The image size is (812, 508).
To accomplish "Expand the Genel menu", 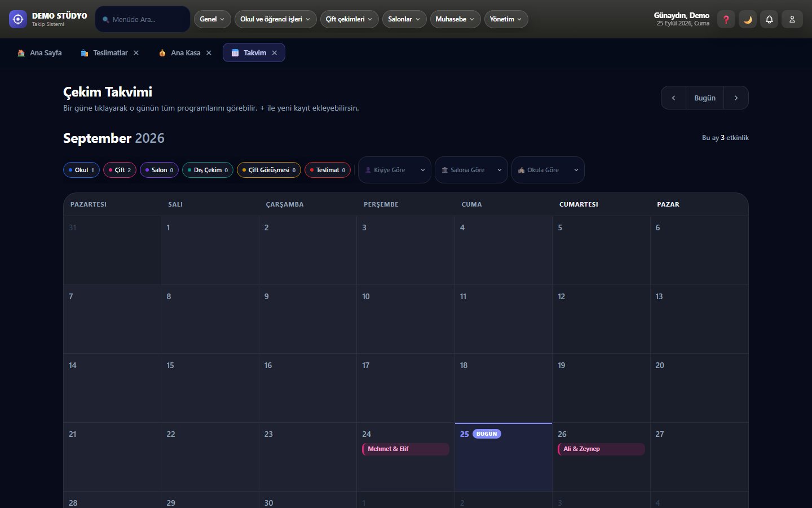I will click(212, 19).
